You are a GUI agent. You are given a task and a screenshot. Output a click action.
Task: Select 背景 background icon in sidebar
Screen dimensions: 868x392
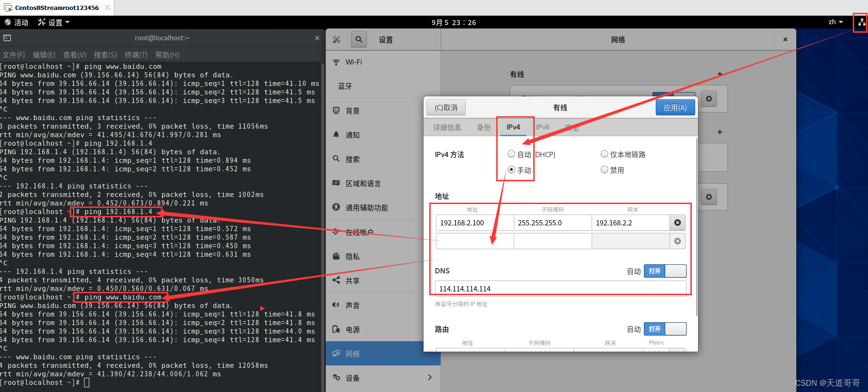pos(336,111)
